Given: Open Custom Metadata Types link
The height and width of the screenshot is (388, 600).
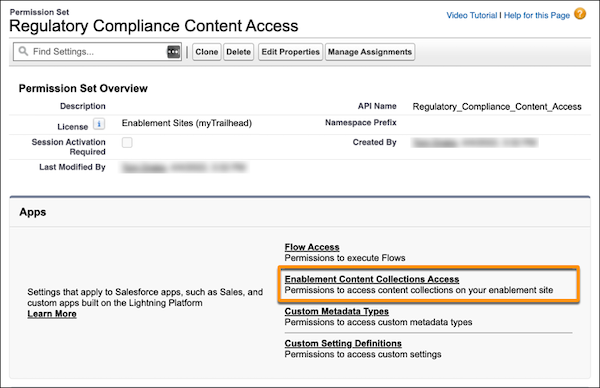Looking at the screenshot, I should [337, 311].
